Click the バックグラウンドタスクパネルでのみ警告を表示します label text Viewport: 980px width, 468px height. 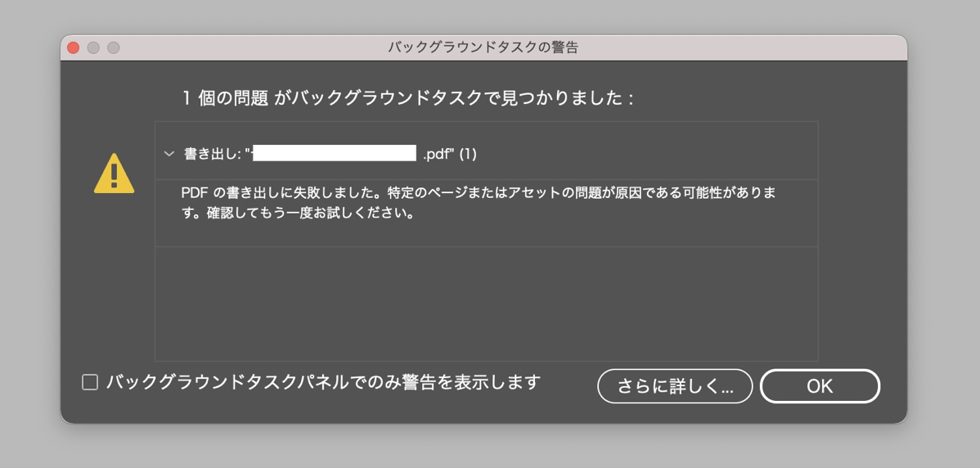323,382
